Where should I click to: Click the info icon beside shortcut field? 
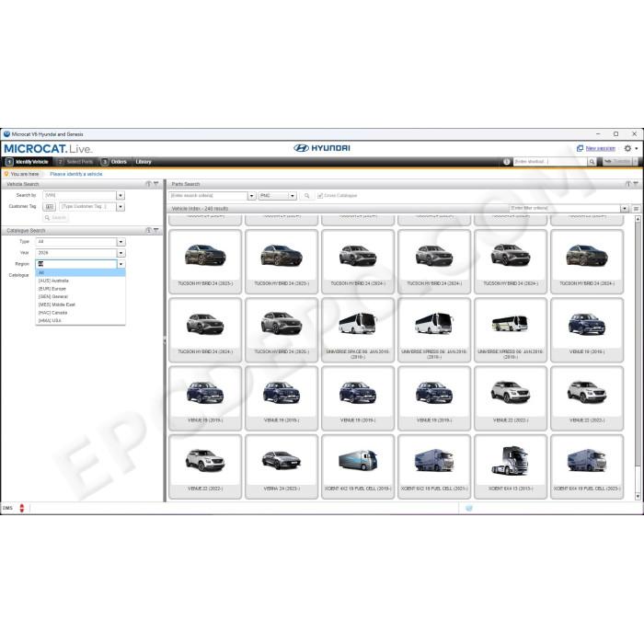pos(506,162)
